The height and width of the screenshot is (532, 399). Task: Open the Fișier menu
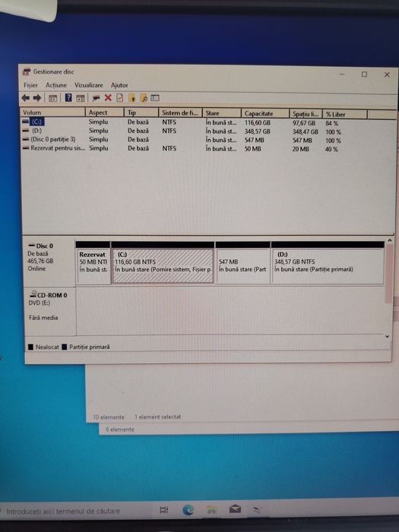coord(30,85)
